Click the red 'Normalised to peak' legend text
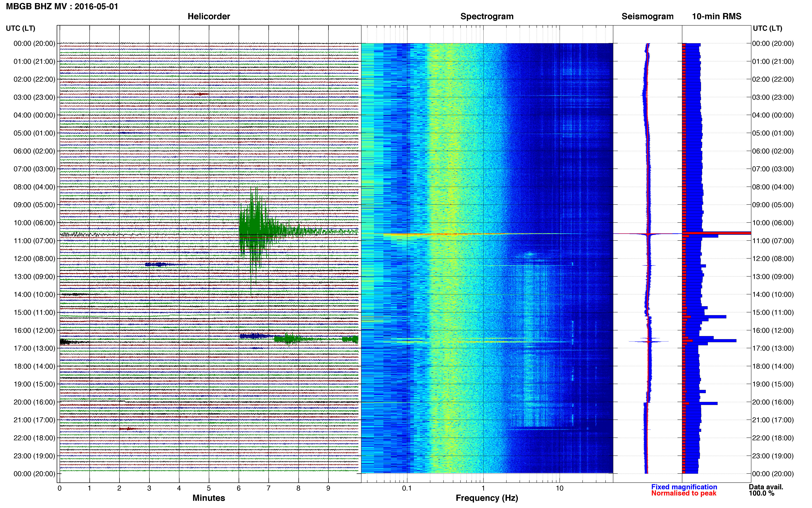Image resolution: width=812 pixels, height=508 pixels. (x=684, y=493)
